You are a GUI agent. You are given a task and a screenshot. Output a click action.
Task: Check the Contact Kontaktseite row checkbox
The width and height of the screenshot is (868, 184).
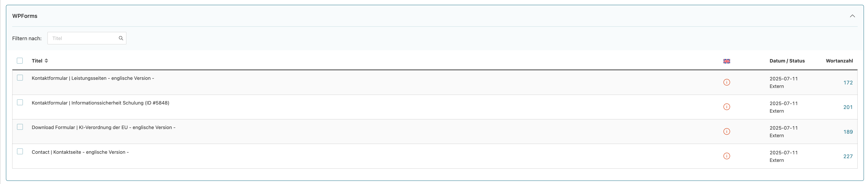click(x=20, y=151)
